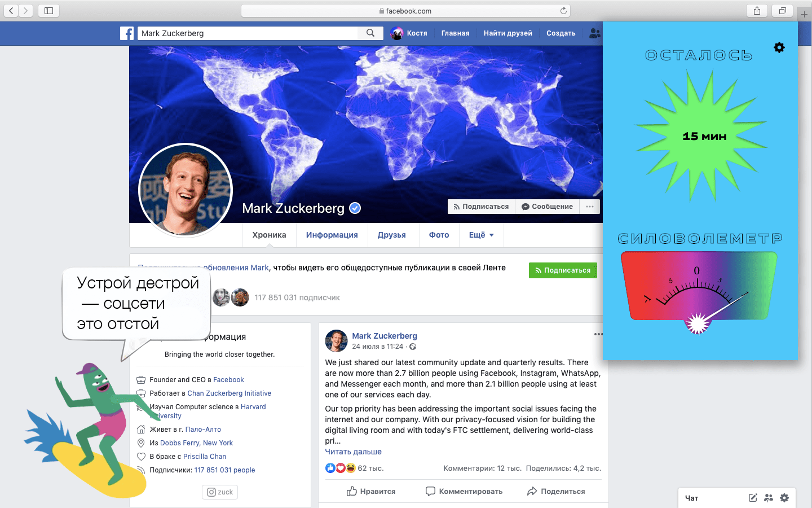Toggle Safari sidebar button
Screen dimensions: 812x508
pos(48,11)
